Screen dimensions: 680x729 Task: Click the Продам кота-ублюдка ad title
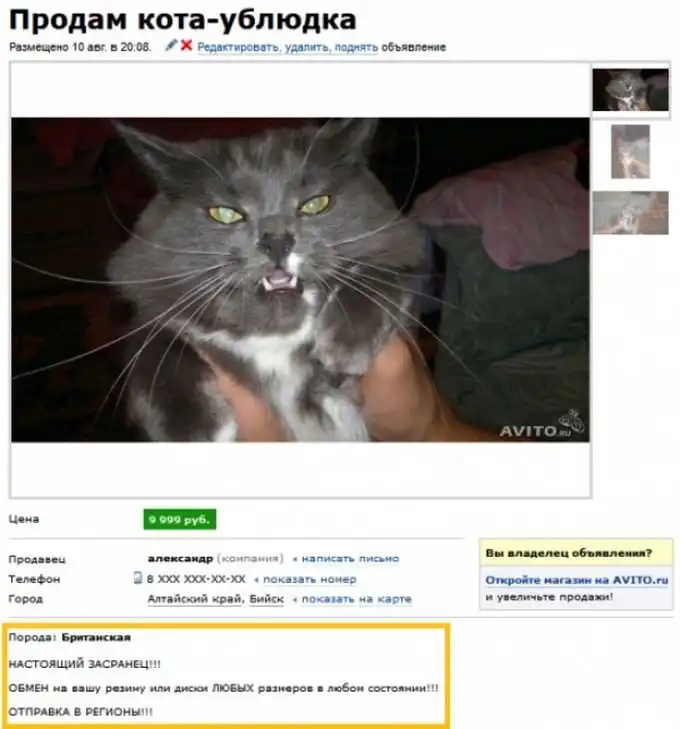tap(183, 20)
